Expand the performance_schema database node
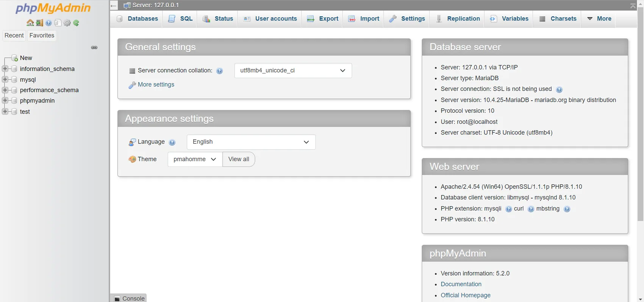 (5, 90)
